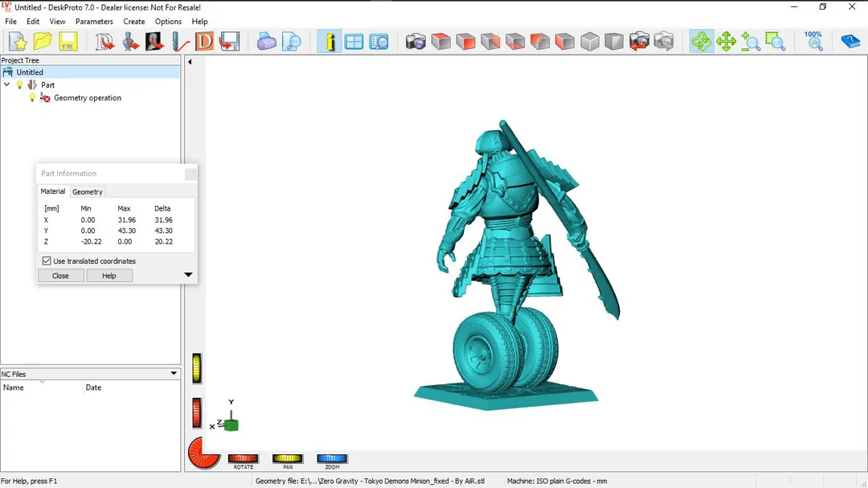Open print preview via the page magnifier icon
868x488 pixels.
tap(291, 42)
